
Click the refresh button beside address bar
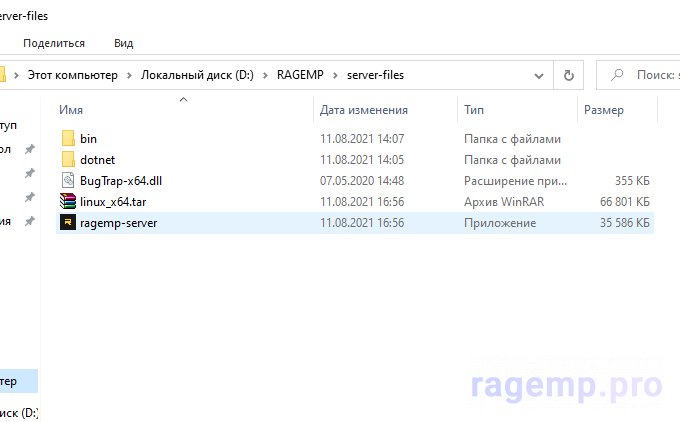(569, 75)
